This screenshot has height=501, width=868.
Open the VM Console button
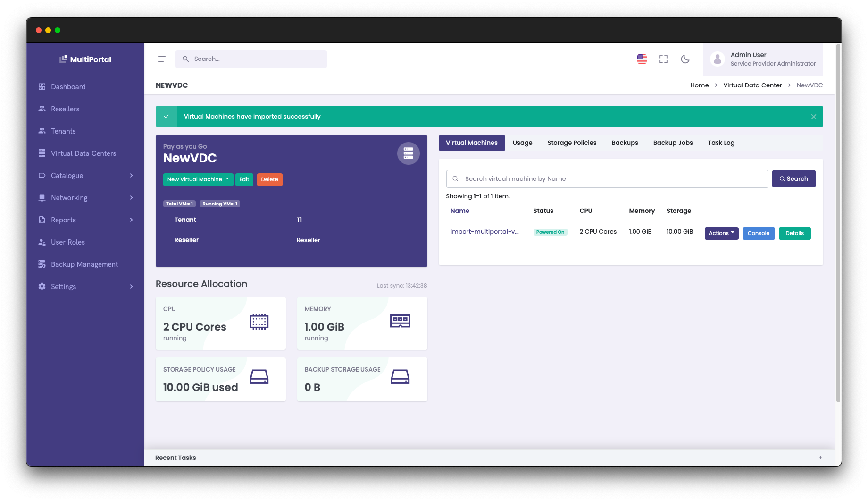(758, 233)
